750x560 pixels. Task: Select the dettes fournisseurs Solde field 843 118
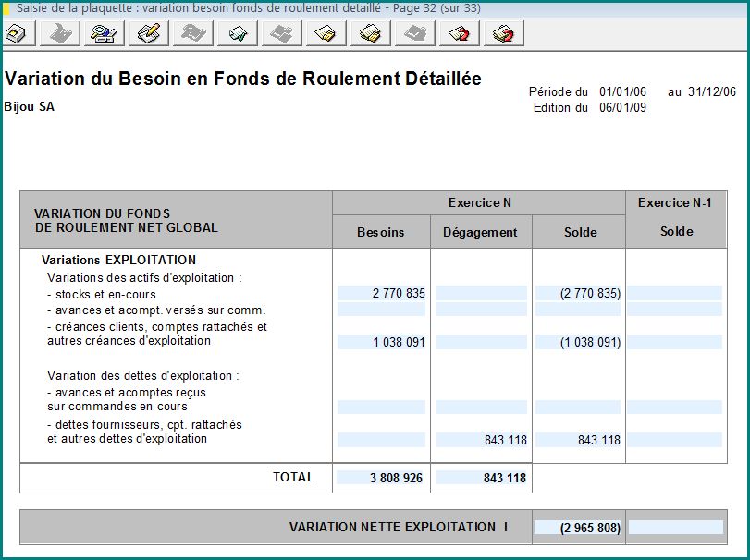(x=579, y=440)
